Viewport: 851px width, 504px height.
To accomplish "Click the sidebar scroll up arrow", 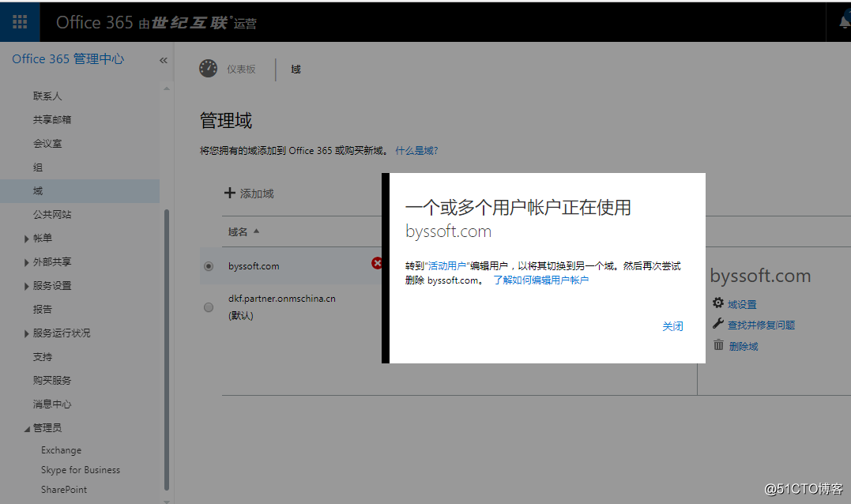I will (167, 88).
